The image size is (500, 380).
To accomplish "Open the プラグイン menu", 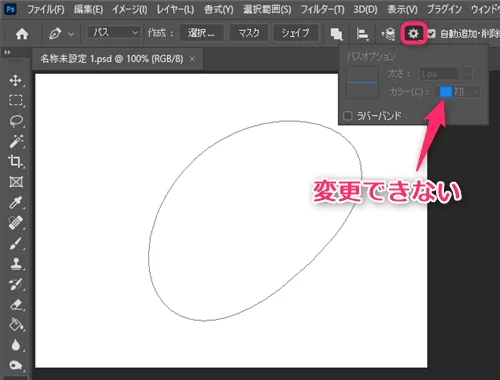I will tap(444, 9).
